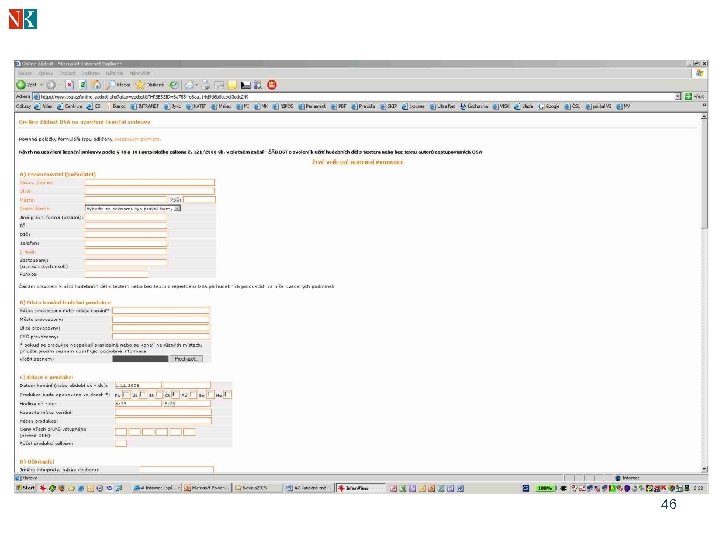Open Favorites via the star icon
Image resolution: width=720 pixels, height=540 pixels.
click(150, 85)
